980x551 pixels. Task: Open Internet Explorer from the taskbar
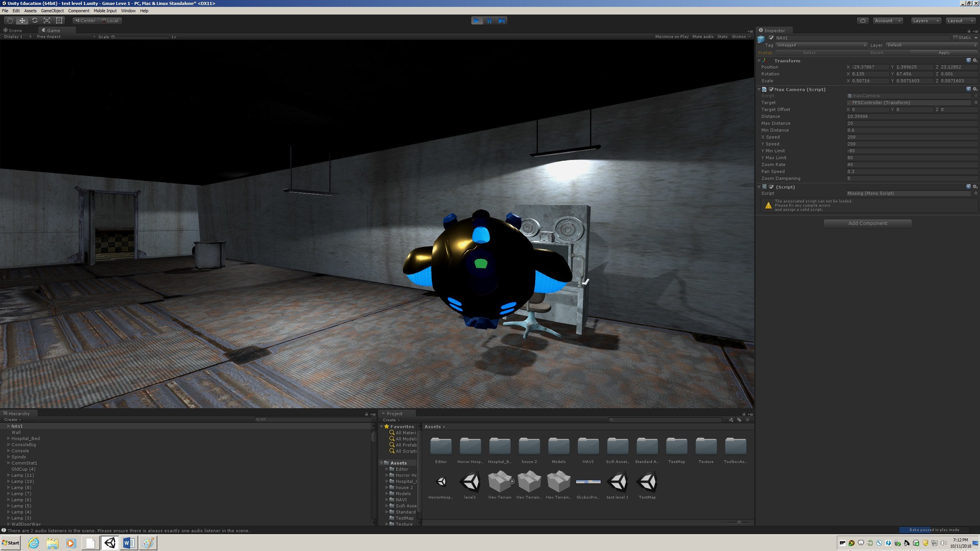pyautogui.click(x=34, y=543)
